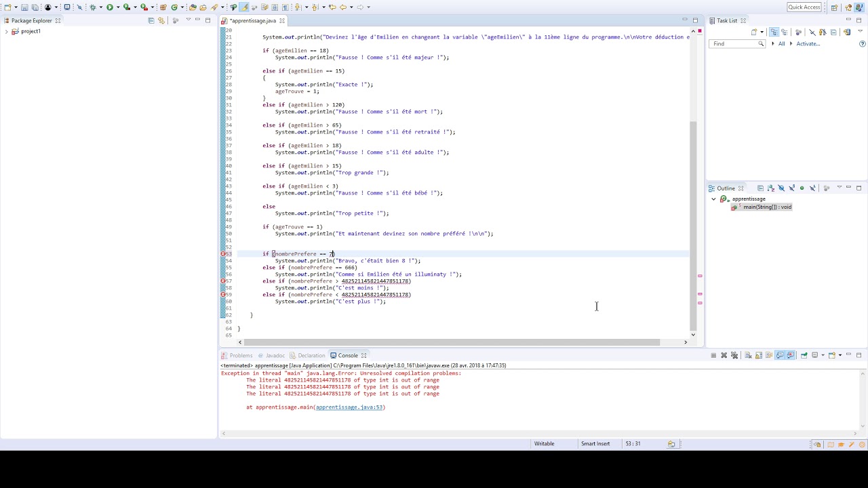Select the project1 project in Package Explorer
This screenshot has width=868, height=488.
[26, 31]
